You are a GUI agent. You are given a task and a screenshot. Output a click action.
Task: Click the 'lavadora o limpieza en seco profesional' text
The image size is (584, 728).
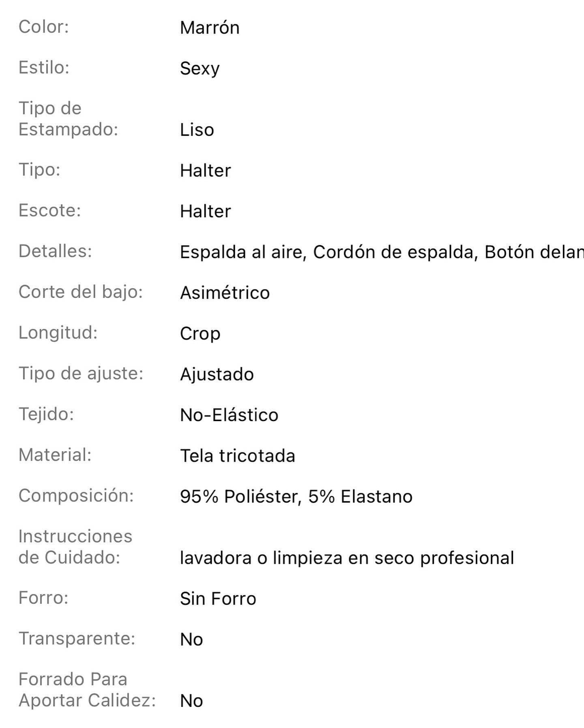pos(347,558)
